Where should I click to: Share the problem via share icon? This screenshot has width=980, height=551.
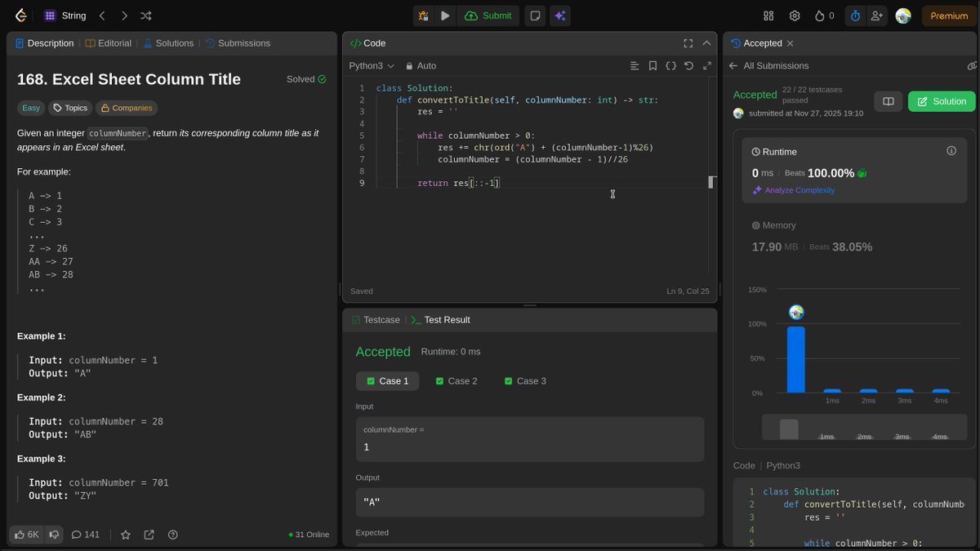tap(149, 535)
